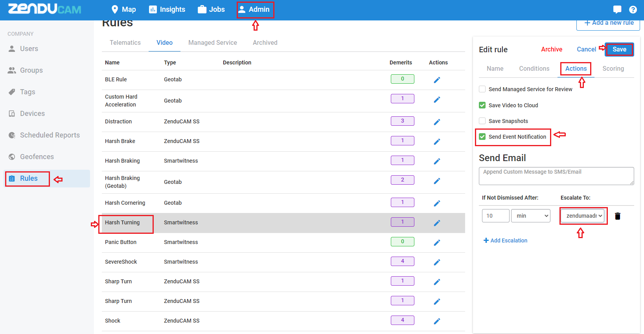Screen dimensions: 644x334
Task: Click the Harsh Cornering rule name
Action: [x=125, y=203]
